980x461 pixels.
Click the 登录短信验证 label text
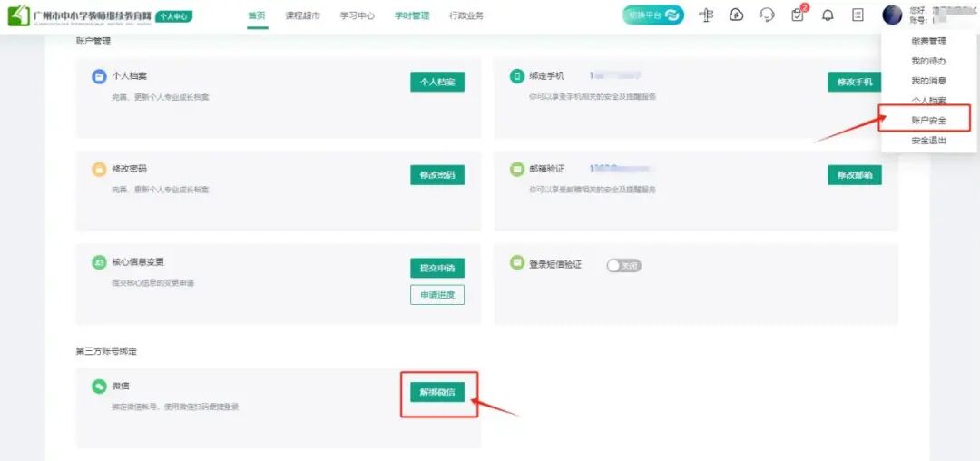click(x=555, y=265)
